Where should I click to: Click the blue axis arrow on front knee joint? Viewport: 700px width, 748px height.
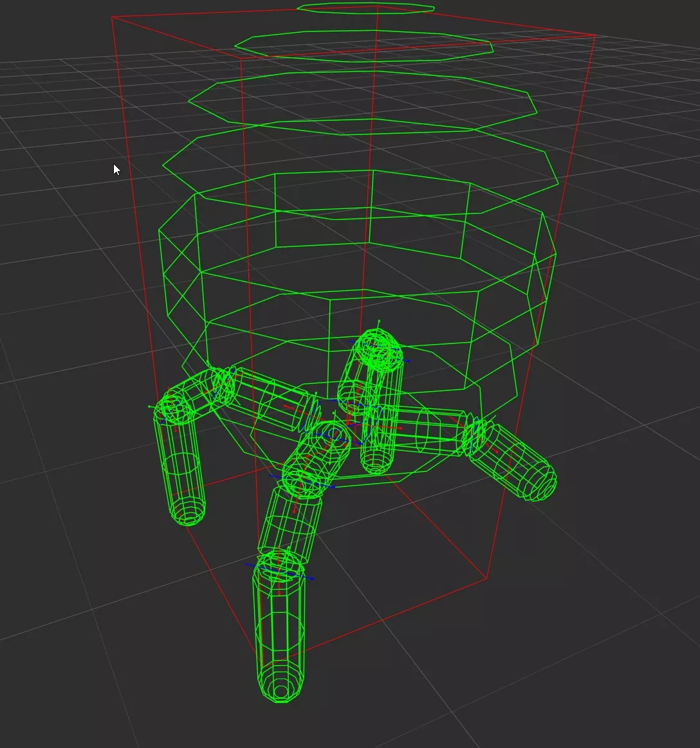point(280,572)
